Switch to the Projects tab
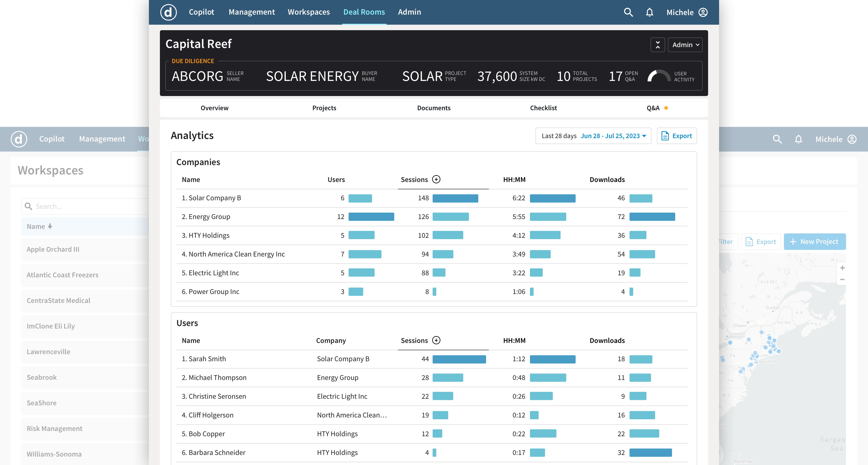The image size is (868, 465). [324, 108]
